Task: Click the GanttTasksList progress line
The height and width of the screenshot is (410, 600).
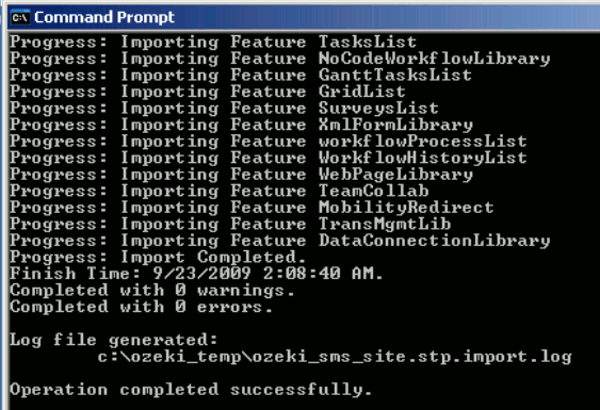Action: [241, 75]
